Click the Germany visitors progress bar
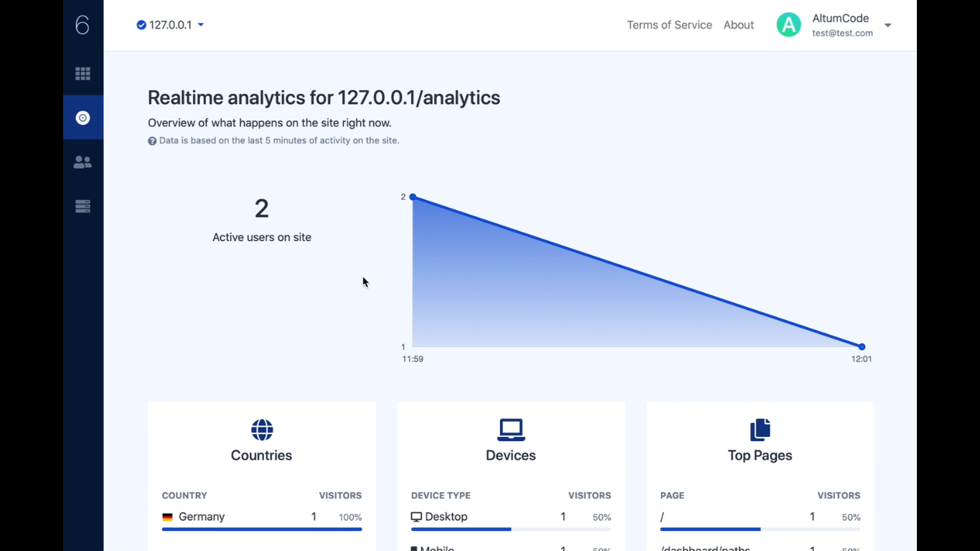Screen dimensions: 980x551 (262, 529)
